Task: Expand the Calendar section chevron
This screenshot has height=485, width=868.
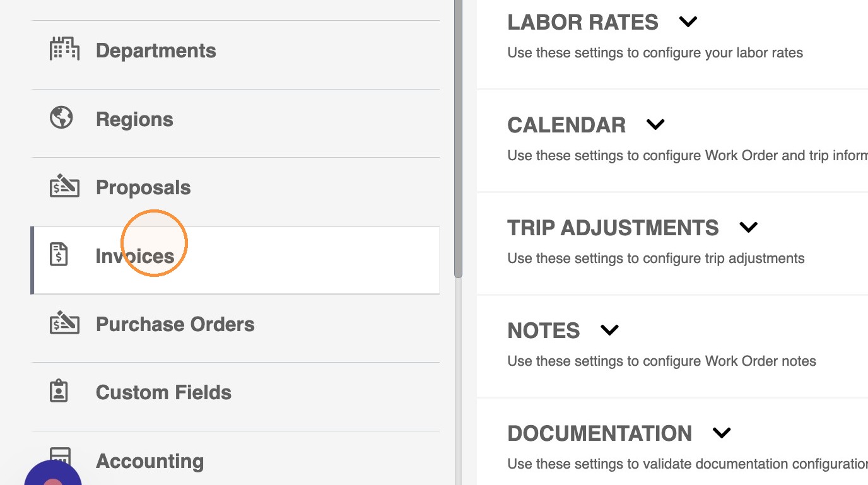Action: [655, 124]
